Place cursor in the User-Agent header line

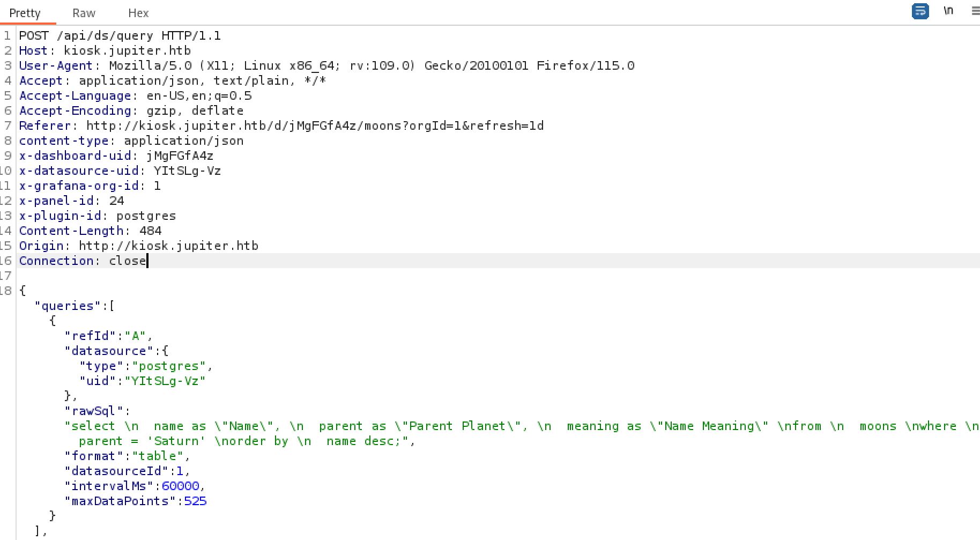pos(326,66)
